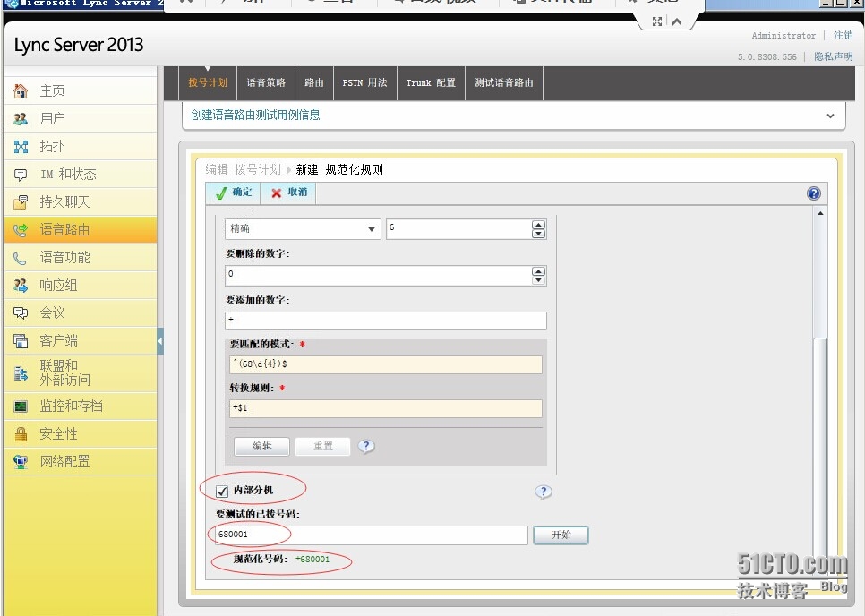Switch to the 语音策略 tab
This screenshot has height=616, width=865.
[266, 82]
